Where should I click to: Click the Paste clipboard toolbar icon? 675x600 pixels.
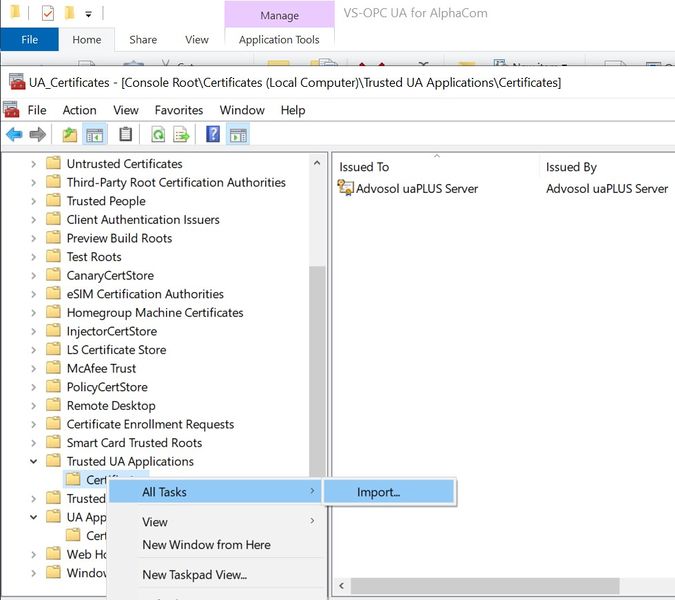[125, 135]
